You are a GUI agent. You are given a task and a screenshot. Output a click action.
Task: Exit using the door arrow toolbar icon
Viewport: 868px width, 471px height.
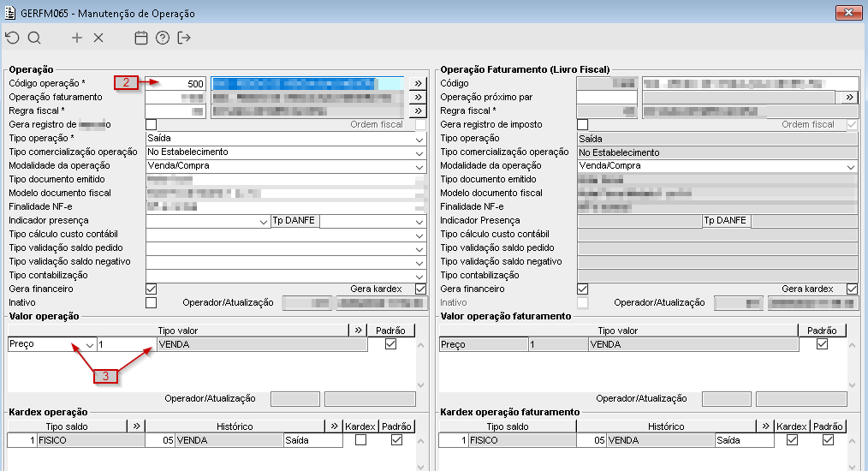coord(184,38)
